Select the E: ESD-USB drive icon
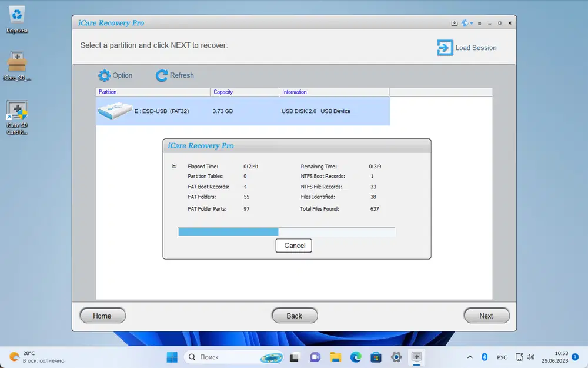The height and width of the screenshot is (368, 588). click(x=115, y=111)
